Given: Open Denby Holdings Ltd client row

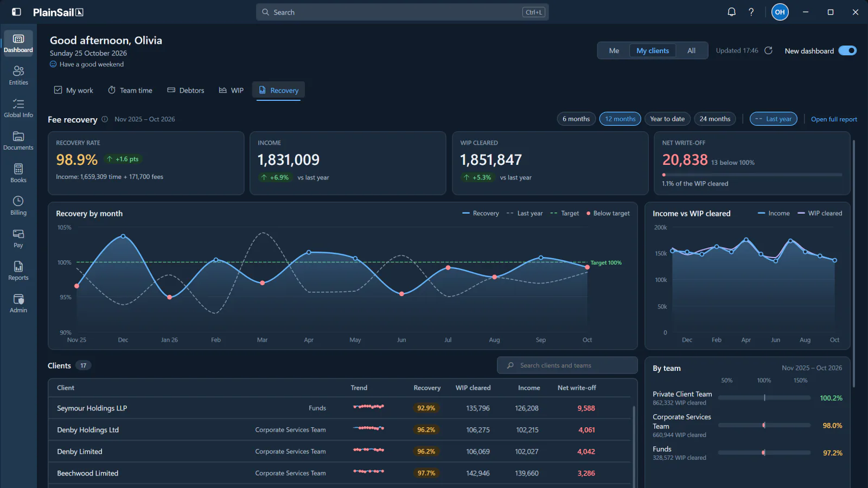Looking at the screenshot, I should coord(340,429).
